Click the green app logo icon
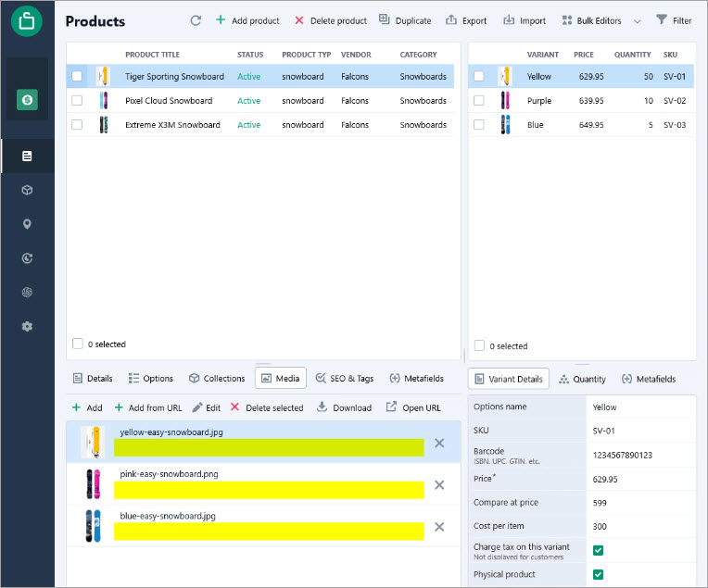 coord(27,21)
